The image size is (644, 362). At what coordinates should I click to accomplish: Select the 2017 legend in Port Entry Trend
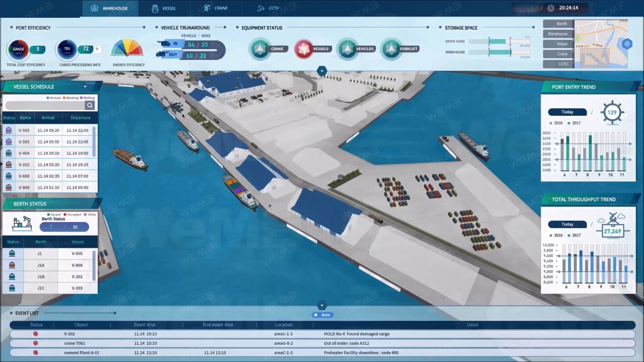coord(574,123)
